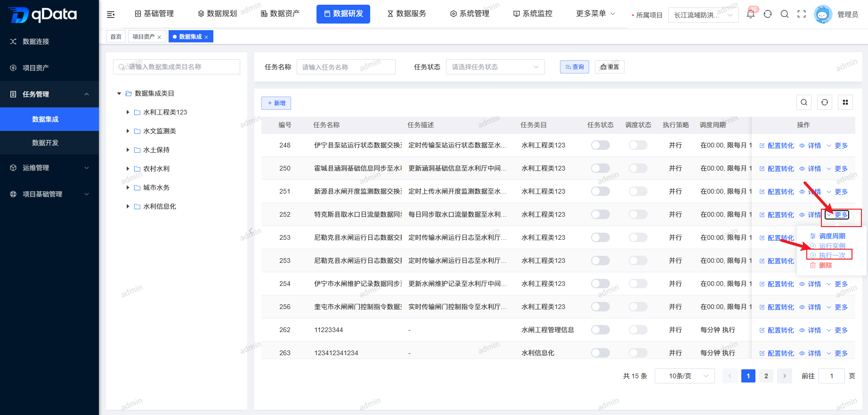Open 数据资产 top menu
Image resolution: width=868 pixels, height=415 pixels.
coord(280,14)
